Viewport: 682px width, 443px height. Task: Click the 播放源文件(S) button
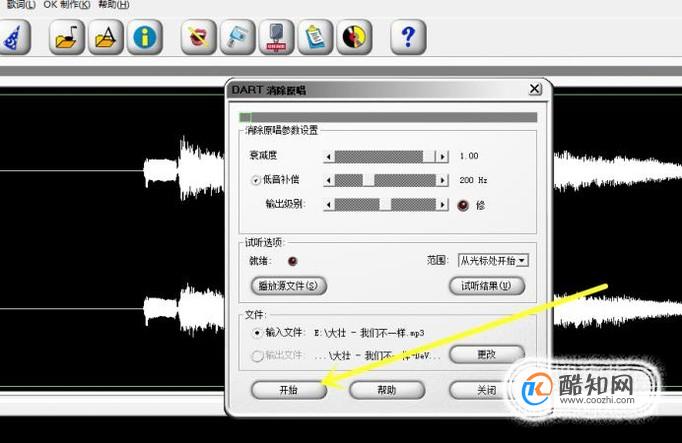289,286
